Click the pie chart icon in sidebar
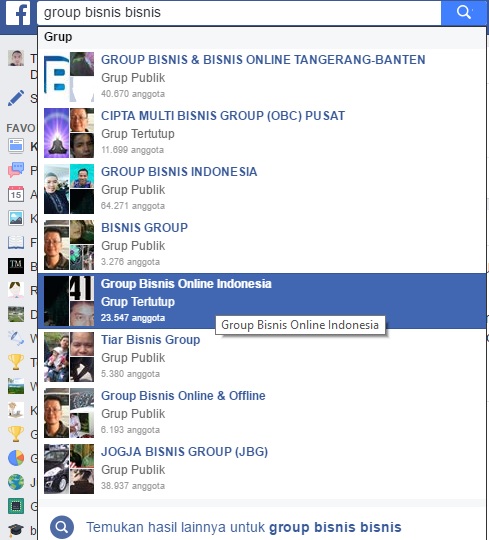The height and width of the screenshot is (540, 489). [16, 458]
